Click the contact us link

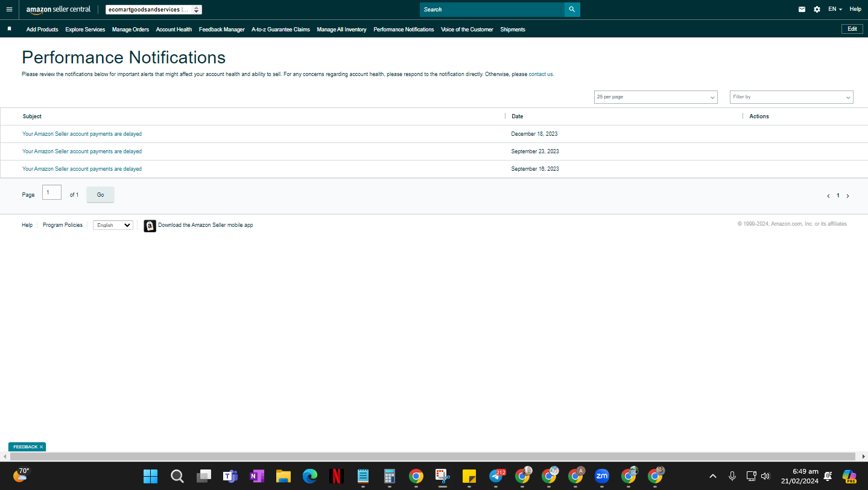541,74
